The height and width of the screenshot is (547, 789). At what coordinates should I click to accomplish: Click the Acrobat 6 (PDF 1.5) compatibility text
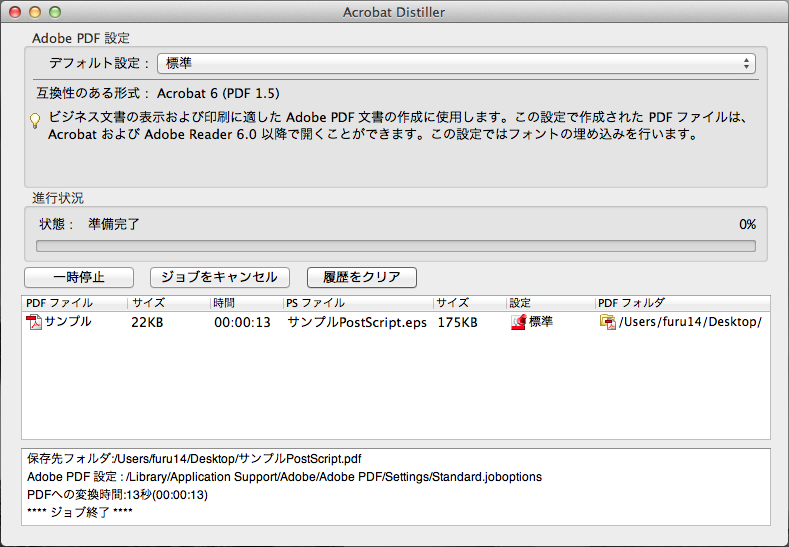218,94
